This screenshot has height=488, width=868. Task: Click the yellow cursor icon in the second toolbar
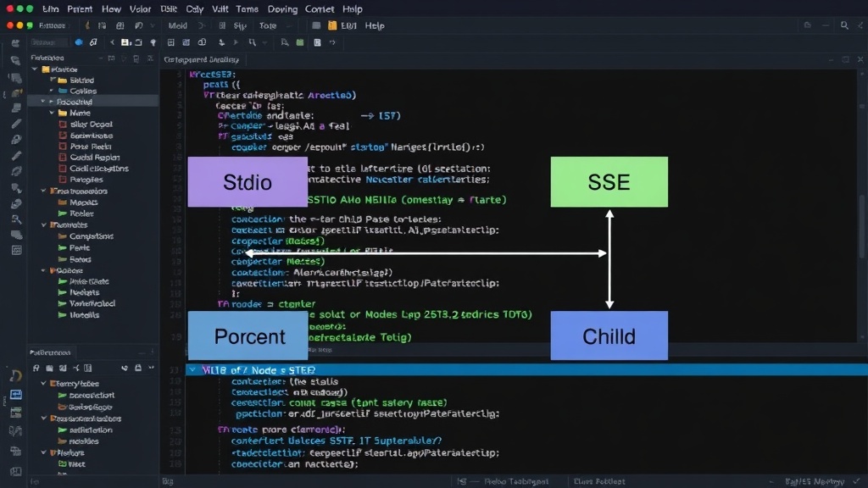(x=87, y=25)
